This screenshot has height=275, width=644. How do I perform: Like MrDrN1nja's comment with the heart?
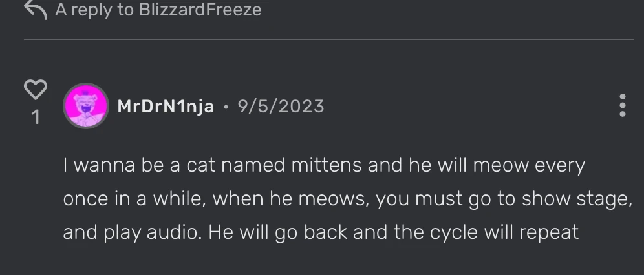tap(36, 90)
